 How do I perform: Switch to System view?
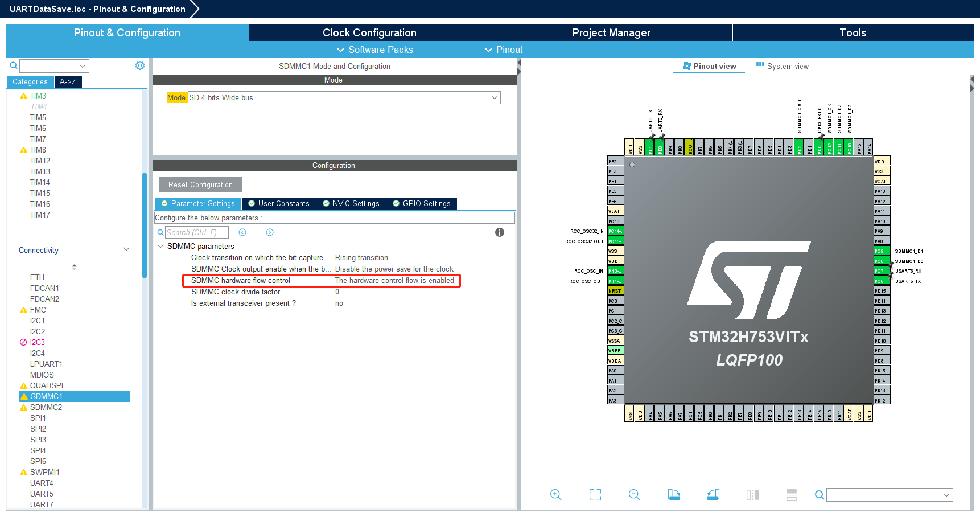click(782, 67)
